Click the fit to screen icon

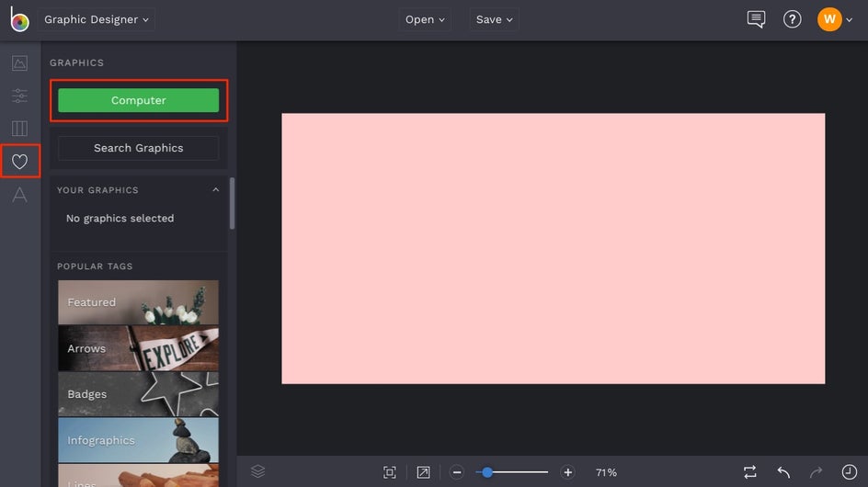390,472
